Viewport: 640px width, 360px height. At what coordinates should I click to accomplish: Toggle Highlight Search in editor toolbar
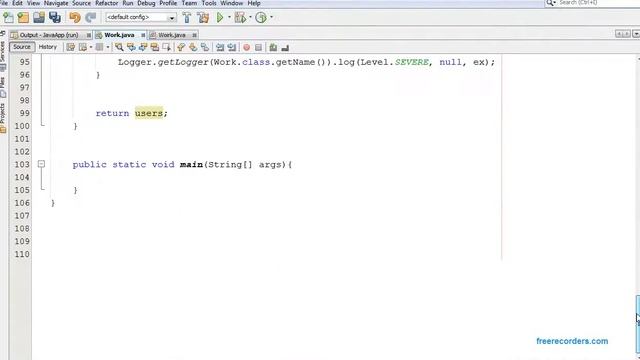point(155,47)
